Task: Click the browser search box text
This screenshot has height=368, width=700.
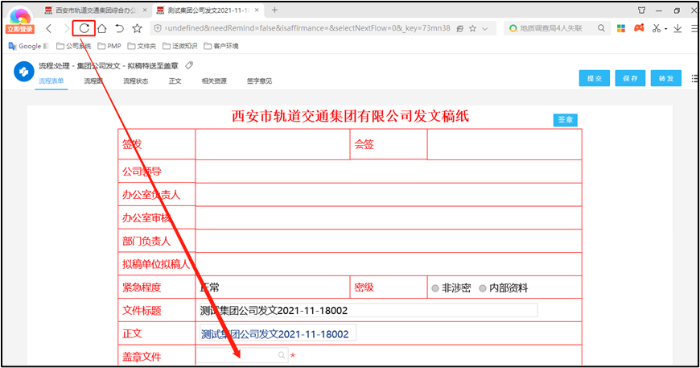Action: click(551, 28)
